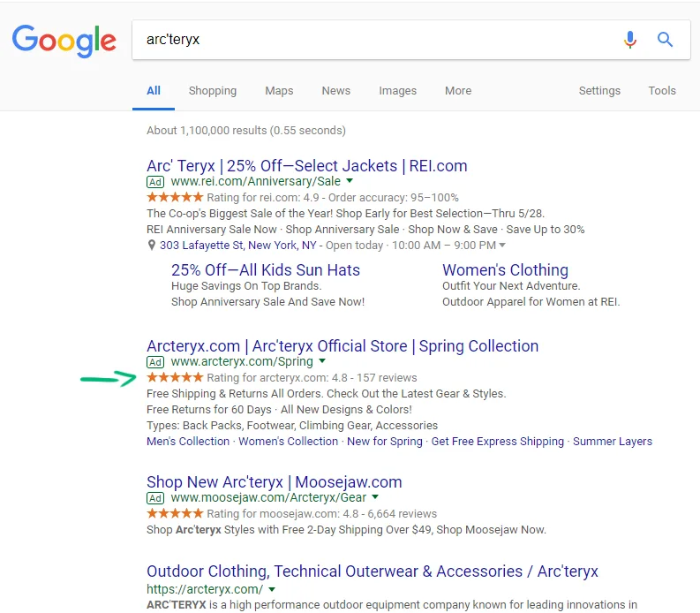The height and width of the screenshot is (613, 700).
Task: Click the About 1,100,000 results text
Action: coord(246,131)
